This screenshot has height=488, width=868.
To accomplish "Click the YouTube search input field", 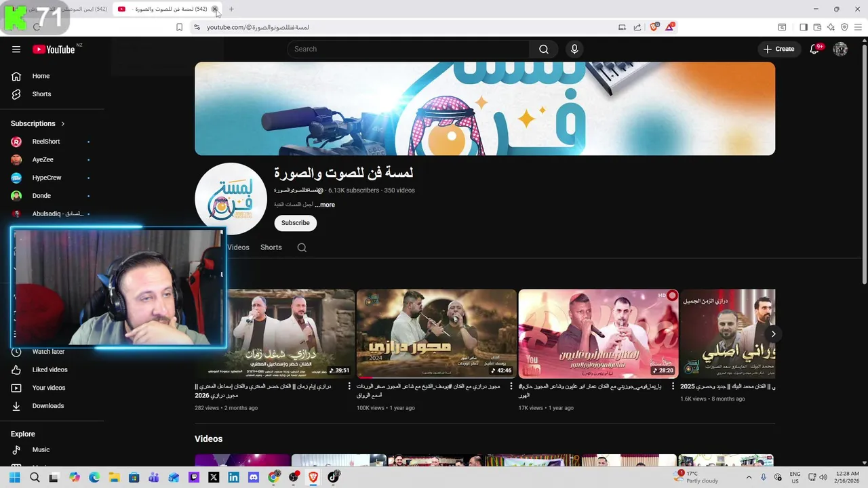I will click(x=408, y=49).
